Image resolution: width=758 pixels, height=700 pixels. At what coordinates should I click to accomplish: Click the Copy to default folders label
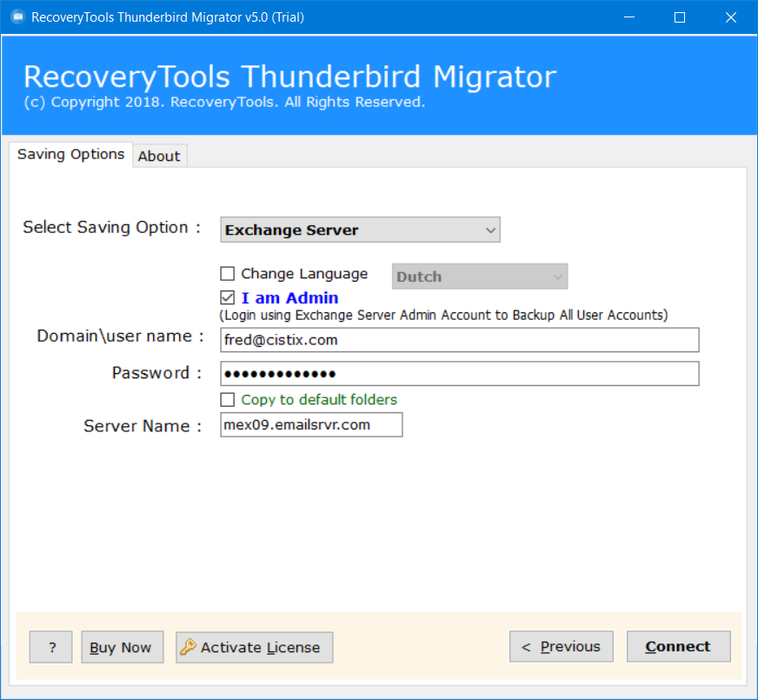click(319, 400)
